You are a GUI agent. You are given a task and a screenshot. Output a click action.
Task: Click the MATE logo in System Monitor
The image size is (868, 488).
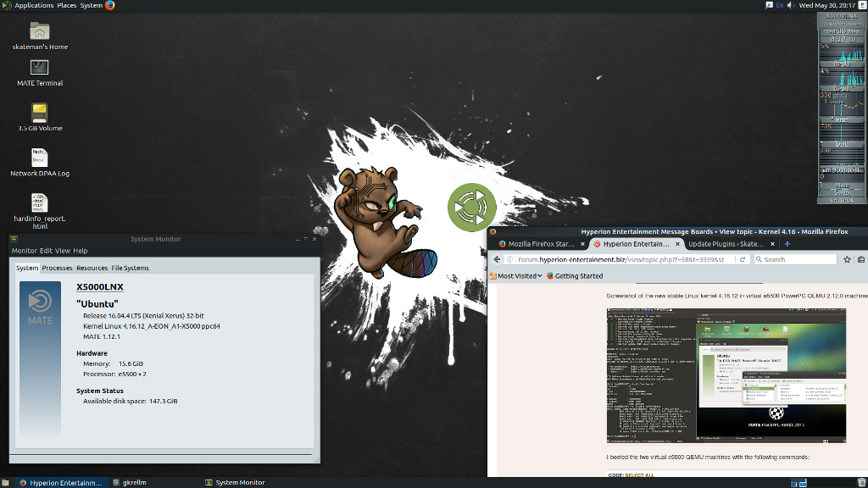40,308
